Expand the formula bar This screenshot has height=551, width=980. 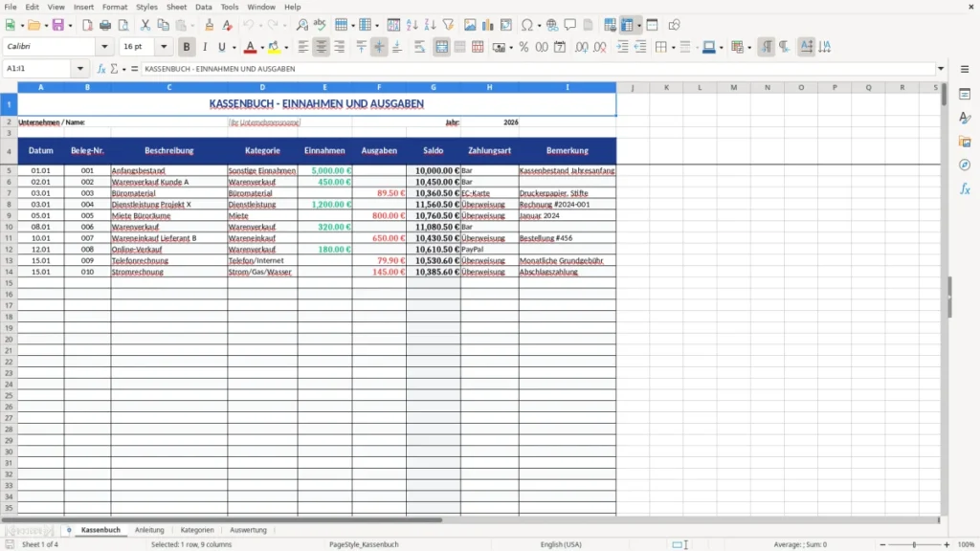941,69
